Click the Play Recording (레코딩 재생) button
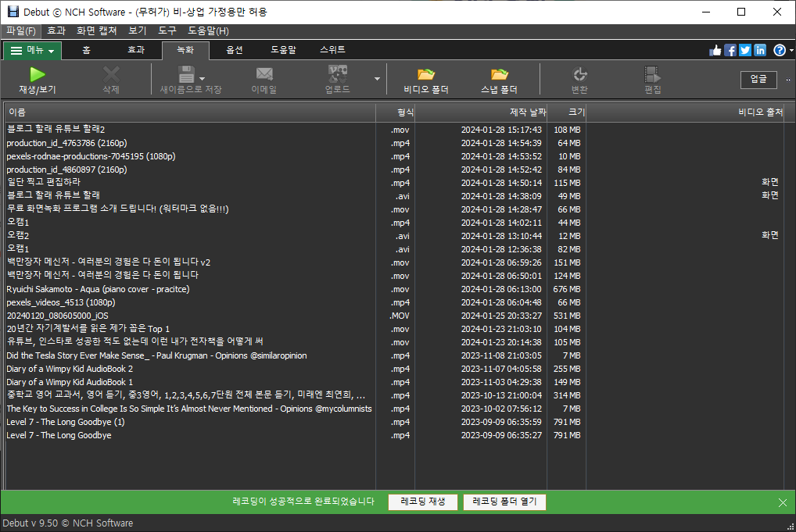Viewport: 796px width, 532px height. pyautogui.click(x=423, y=502)
